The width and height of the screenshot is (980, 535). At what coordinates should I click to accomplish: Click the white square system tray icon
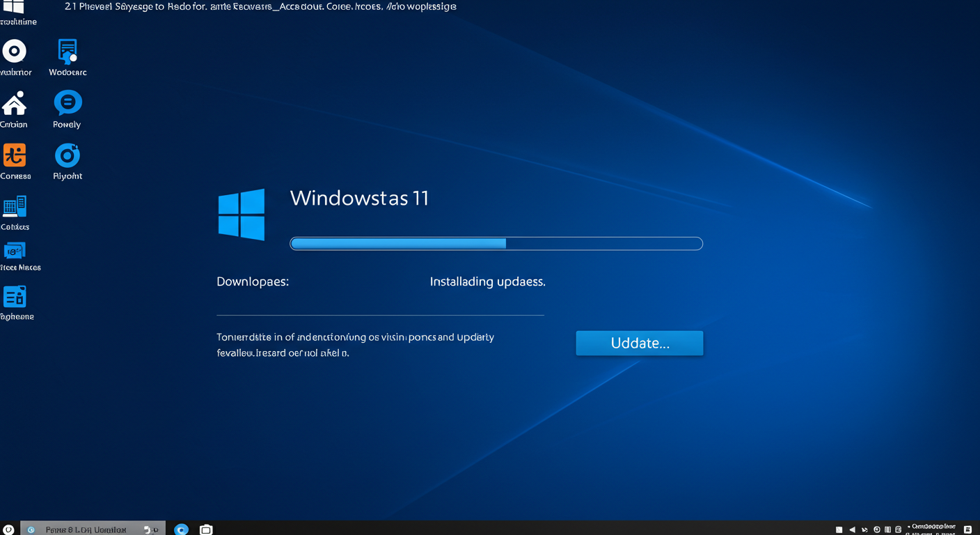tap(839, 529)
